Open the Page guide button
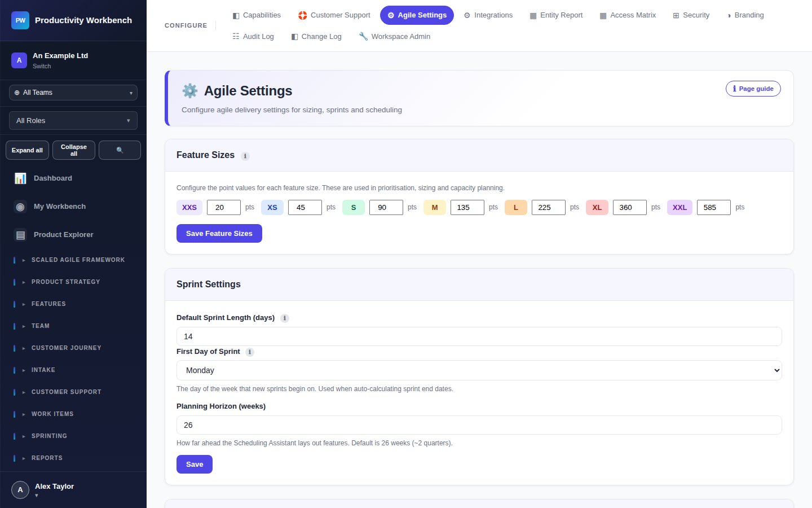 click(753, 89)
